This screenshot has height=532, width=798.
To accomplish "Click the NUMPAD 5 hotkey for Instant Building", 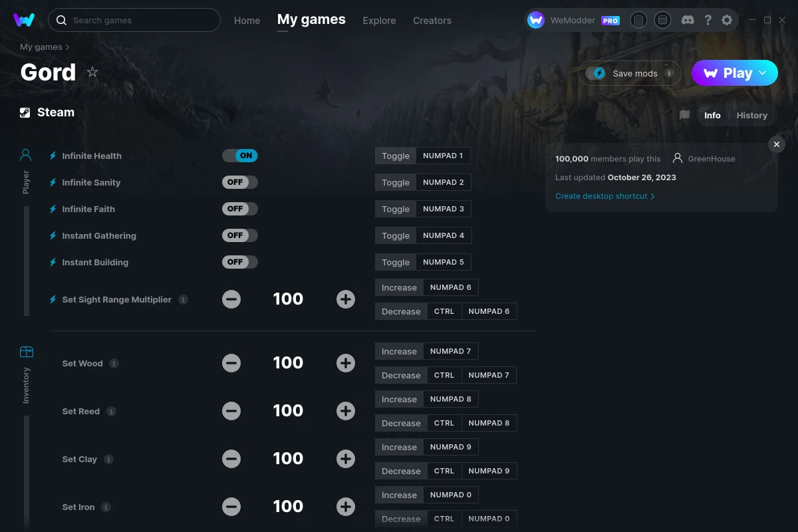I will coord(444,262).
